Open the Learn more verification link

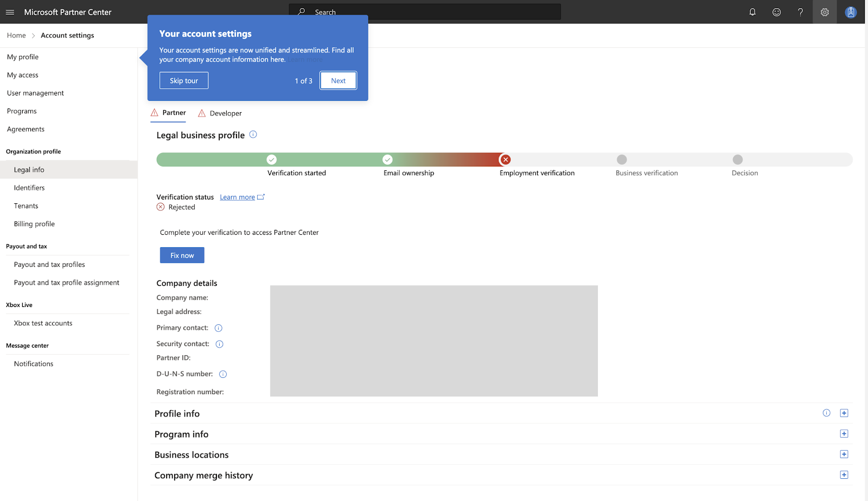pyautogui.click(x=237, y=197)
